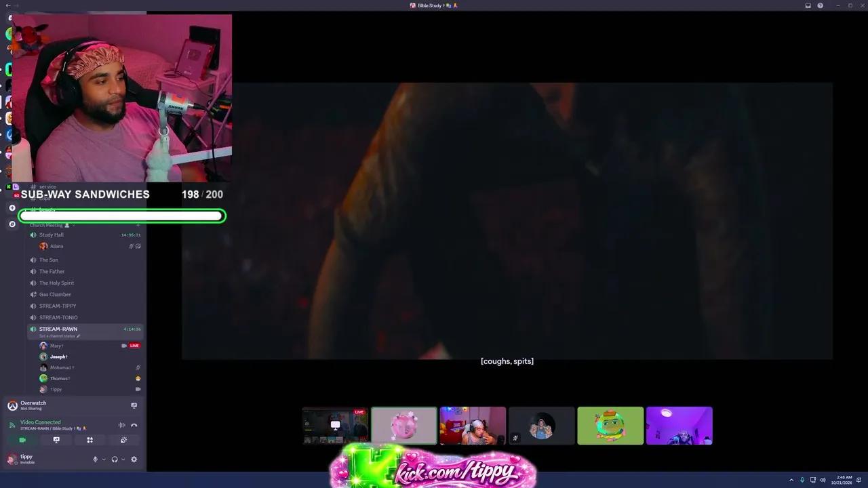Open headphone output options arrow
Viewport: 868px width, 488px height.
(123, 460)
